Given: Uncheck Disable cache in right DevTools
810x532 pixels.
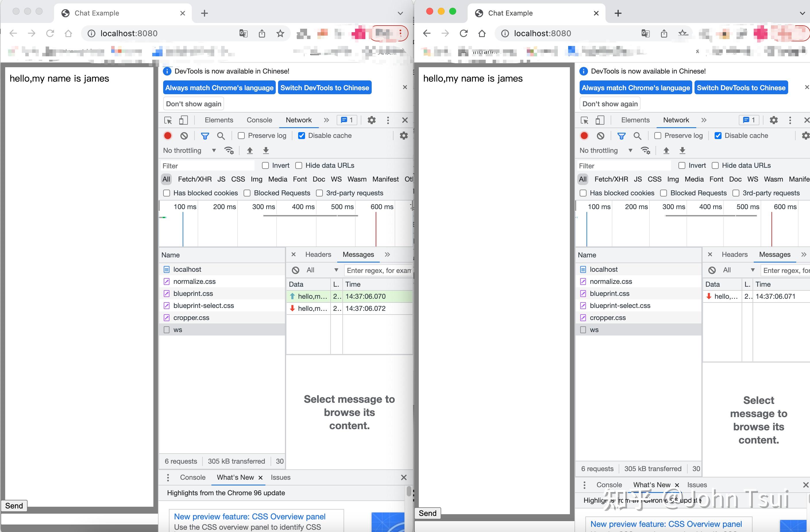Looking at the screenshot, I should pyautogui.click(x=718, y=136).
